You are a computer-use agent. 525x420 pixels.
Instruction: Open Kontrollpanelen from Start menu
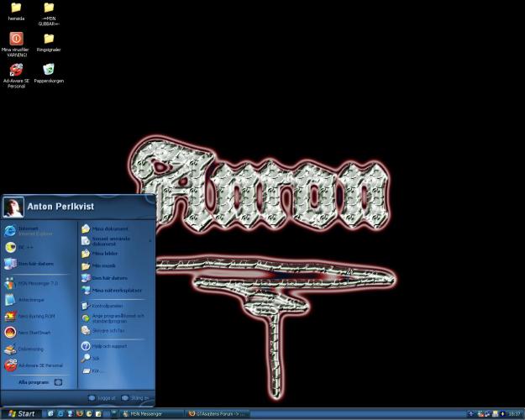(111, 306)
